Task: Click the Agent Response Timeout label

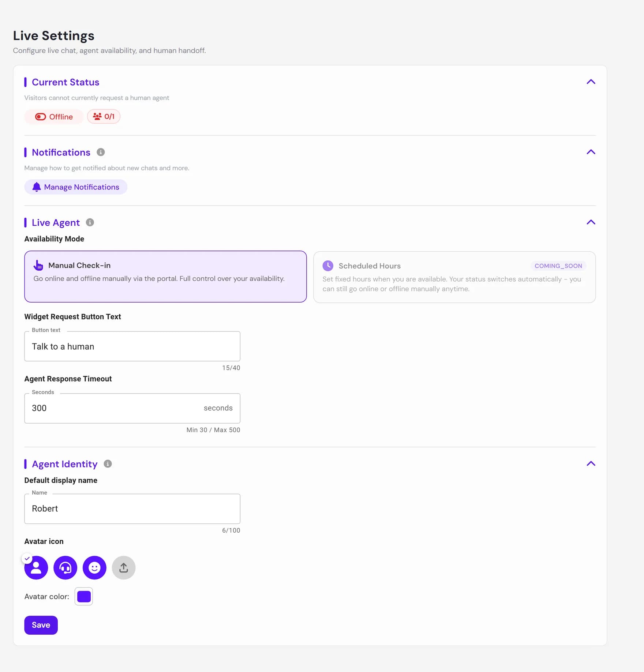Action: 68,379
